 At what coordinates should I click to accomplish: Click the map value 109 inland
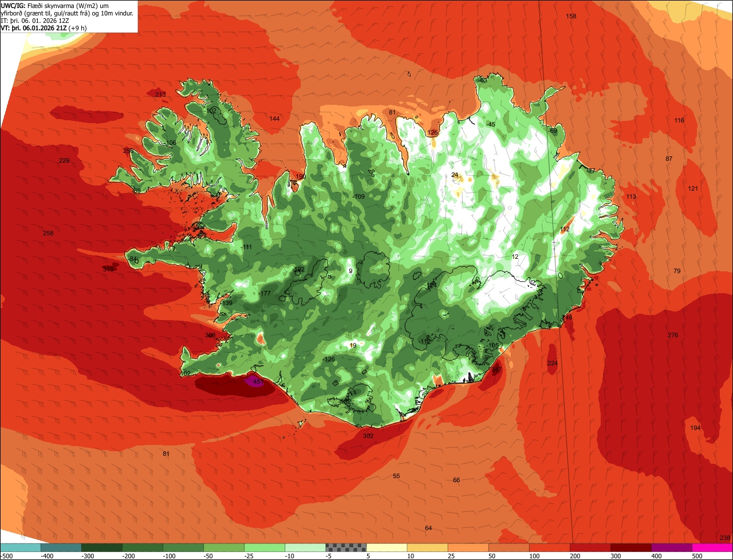click(x=360, y=196)
